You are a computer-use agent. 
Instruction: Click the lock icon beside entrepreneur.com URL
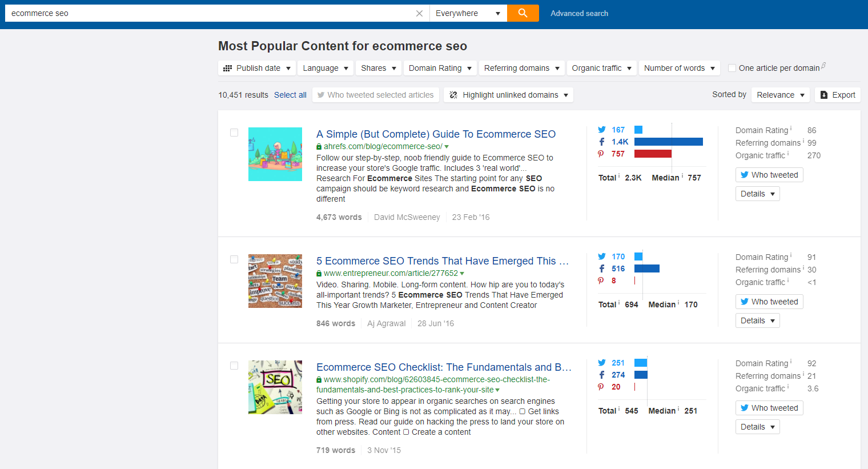tap(319, 274)
